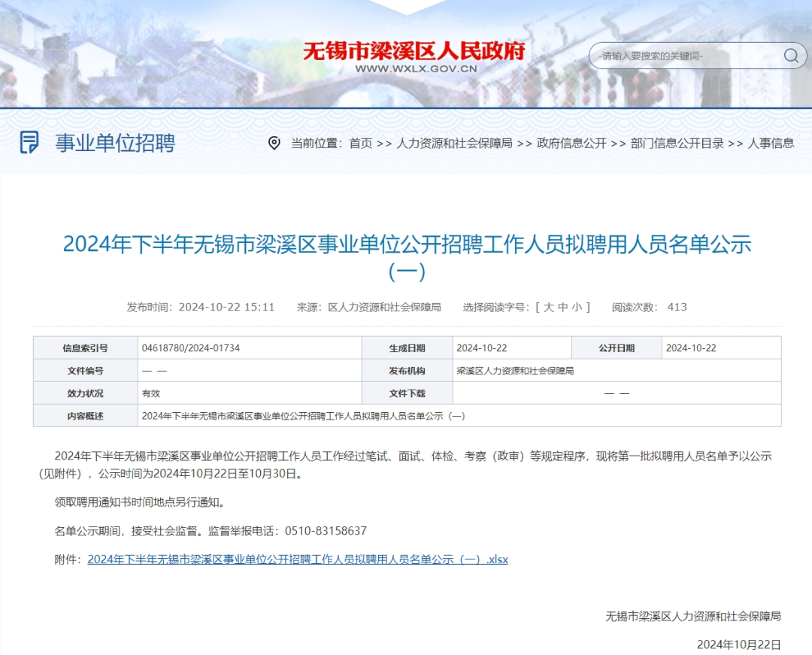The width and height of the screenshot is (812, 655).
Task: Select small font size 小
Action: [577, 307]
